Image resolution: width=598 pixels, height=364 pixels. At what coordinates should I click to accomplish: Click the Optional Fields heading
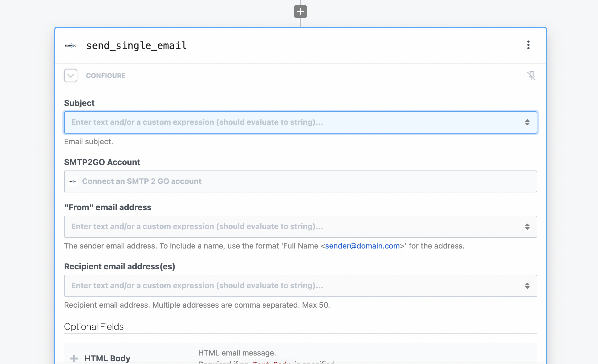94,327
